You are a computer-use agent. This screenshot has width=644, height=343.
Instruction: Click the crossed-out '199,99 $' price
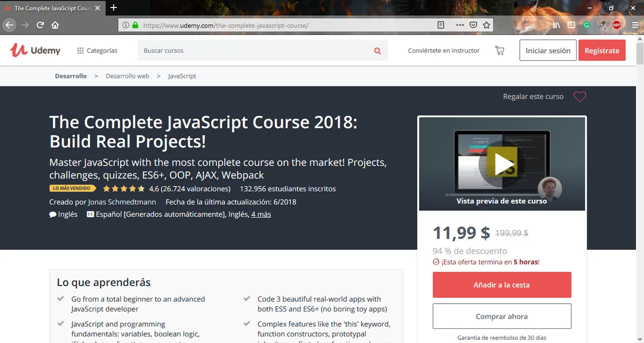pos(512,233)
